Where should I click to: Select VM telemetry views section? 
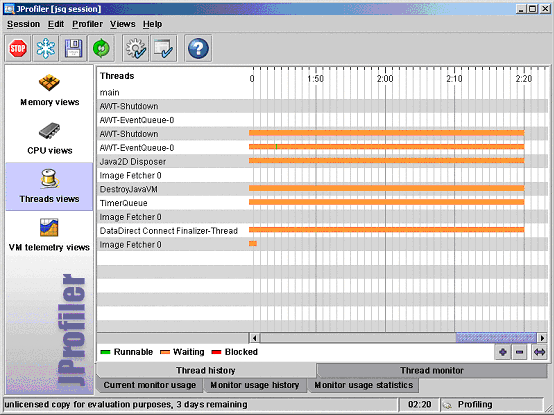point(49,235)
